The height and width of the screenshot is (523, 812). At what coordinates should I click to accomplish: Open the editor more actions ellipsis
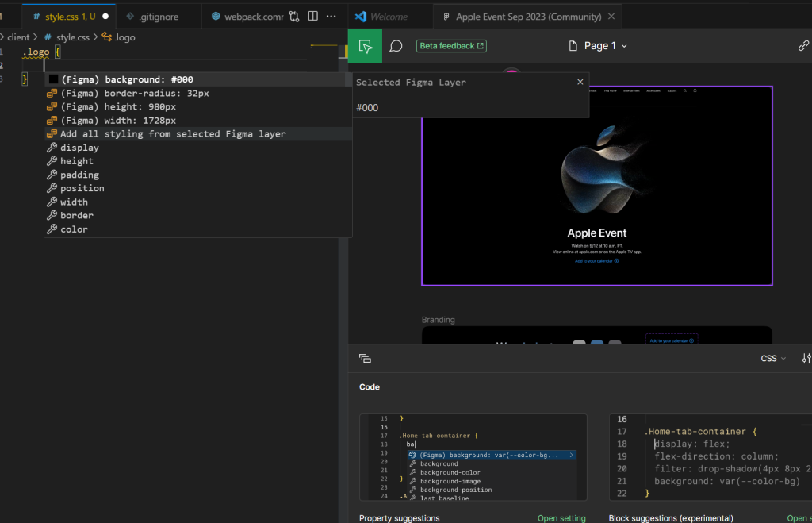pos(331,16)
